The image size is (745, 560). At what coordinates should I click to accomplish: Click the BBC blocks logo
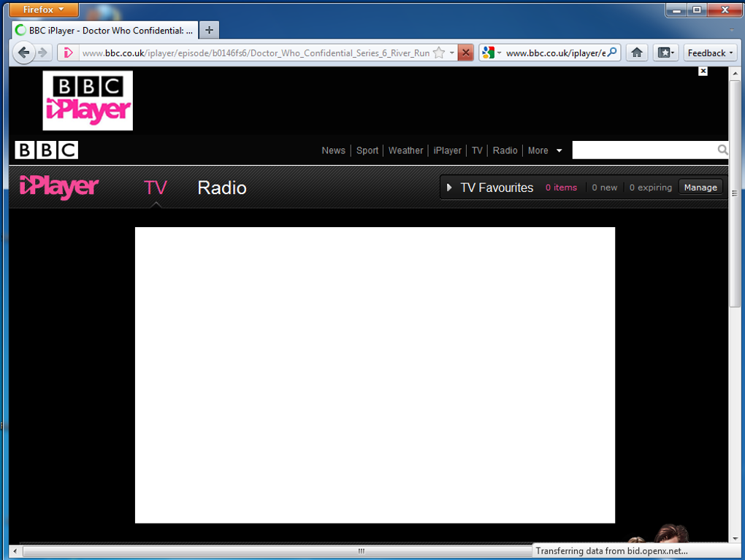point(47,150)
